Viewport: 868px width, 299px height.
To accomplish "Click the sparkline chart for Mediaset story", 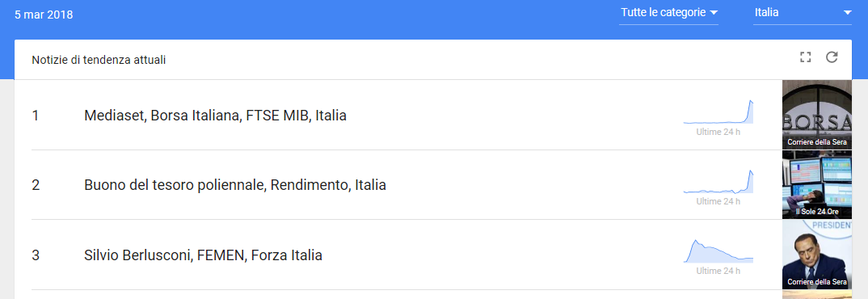I will coord(718,112).
